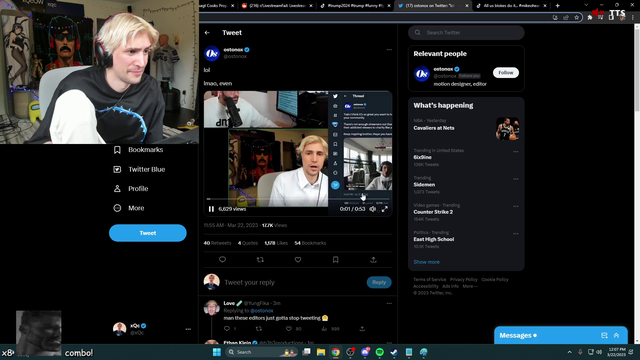640x360 pixels.
Task: Open Bookmarks in the Twitter sidebar
Action: pos(138,150)
